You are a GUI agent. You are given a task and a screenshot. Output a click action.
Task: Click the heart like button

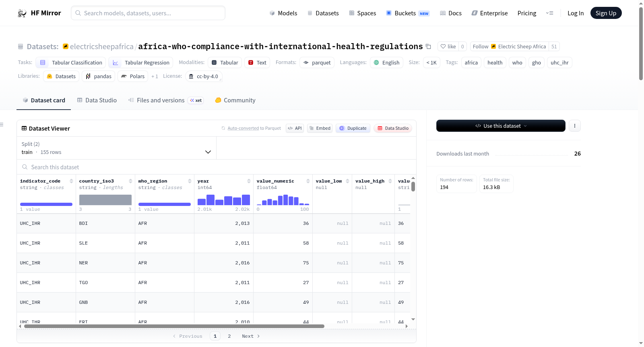click(x=448, y=46)
